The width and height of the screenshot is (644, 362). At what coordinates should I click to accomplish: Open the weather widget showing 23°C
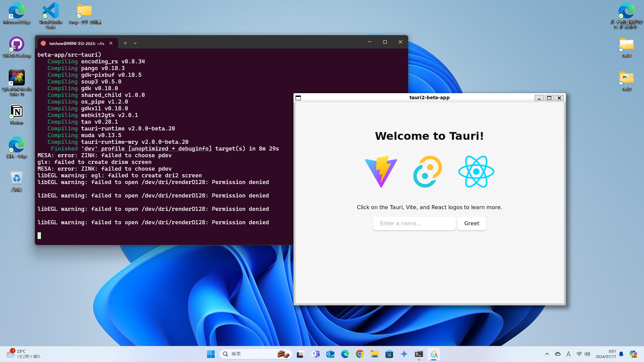tap(23, 354)
